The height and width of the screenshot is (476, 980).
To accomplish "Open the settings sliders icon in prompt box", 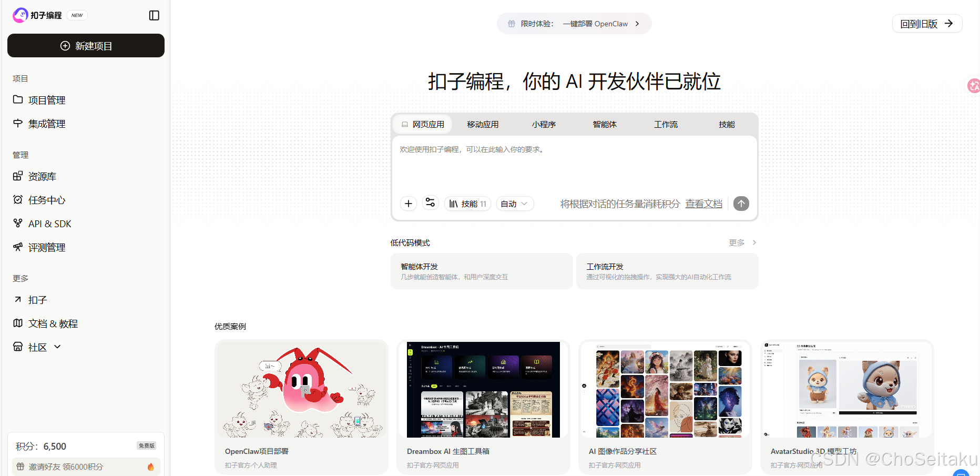I will click(431, 203).
